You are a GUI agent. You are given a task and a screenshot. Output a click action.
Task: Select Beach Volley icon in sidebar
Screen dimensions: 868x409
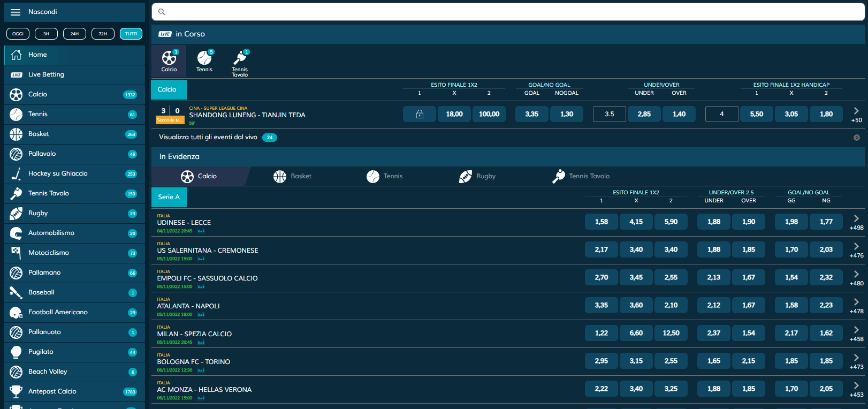click(x=16, y=372)
